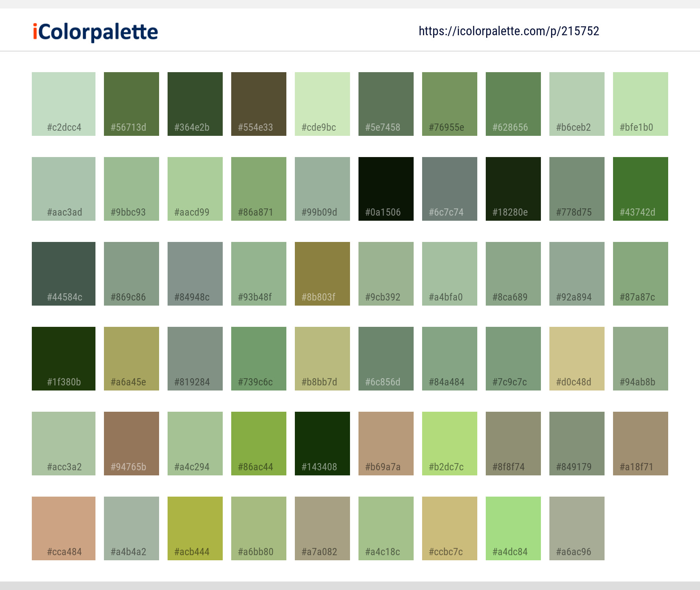Image resolution: width=700 pixels, height=590 pixels.
Task: Select the #8f8f74 color swatch
Action: pos(513,444)
